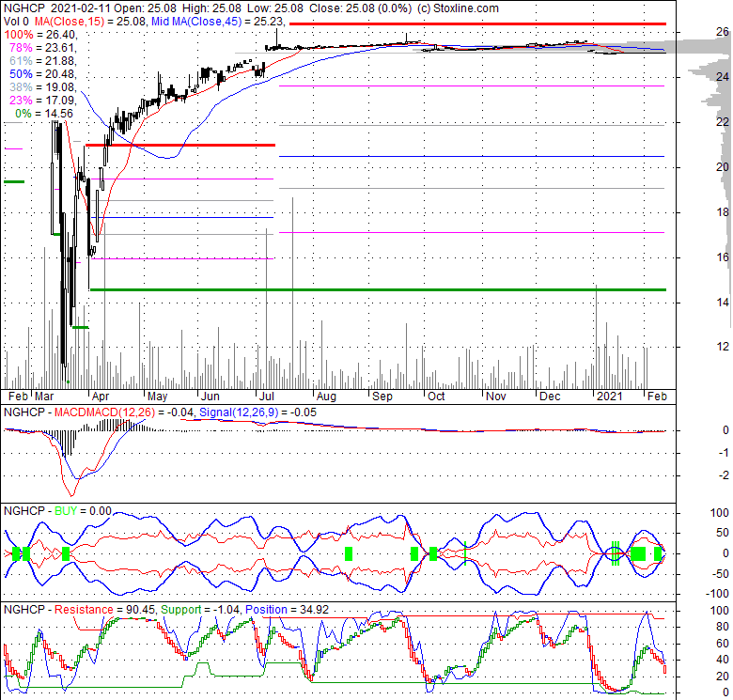Click the 'Resistance = 90.45' label
Image resolution: width=733 pixels, height=700 pixels.
tap(105, 610)
